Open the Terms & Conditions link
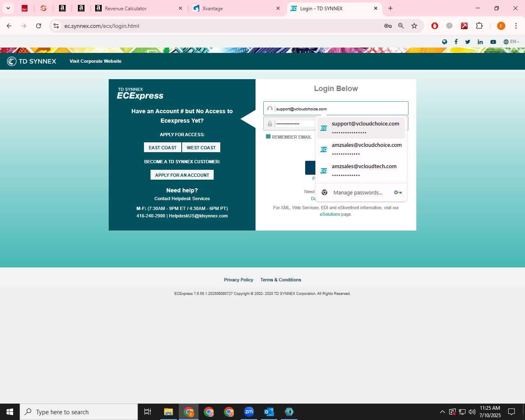This screenshot has width=525, height=420. click(281, 280)
